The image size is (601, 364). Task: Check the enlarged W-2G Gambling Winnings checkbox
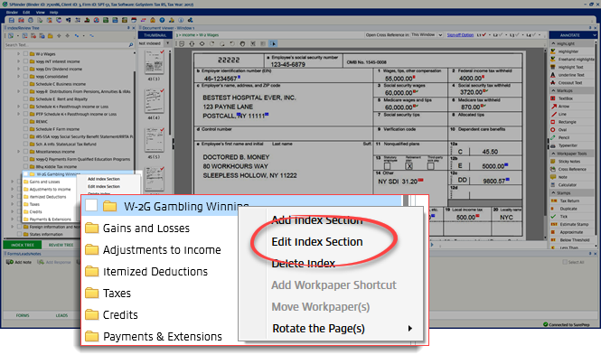(x=91, y=205)
